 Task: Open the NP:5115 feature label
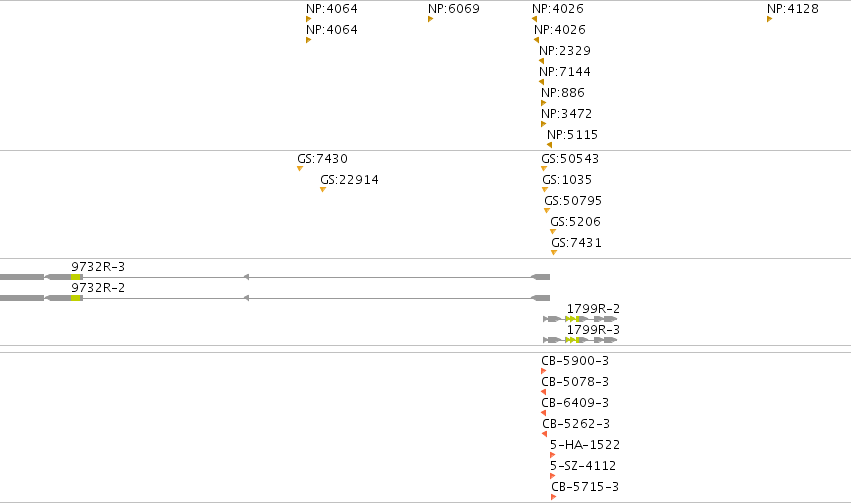tap(572, 135)
